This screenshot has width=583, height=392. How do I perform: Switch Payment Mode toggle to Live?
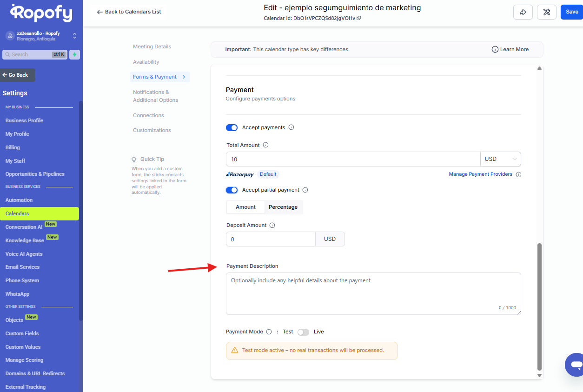[x=303, y=332]
